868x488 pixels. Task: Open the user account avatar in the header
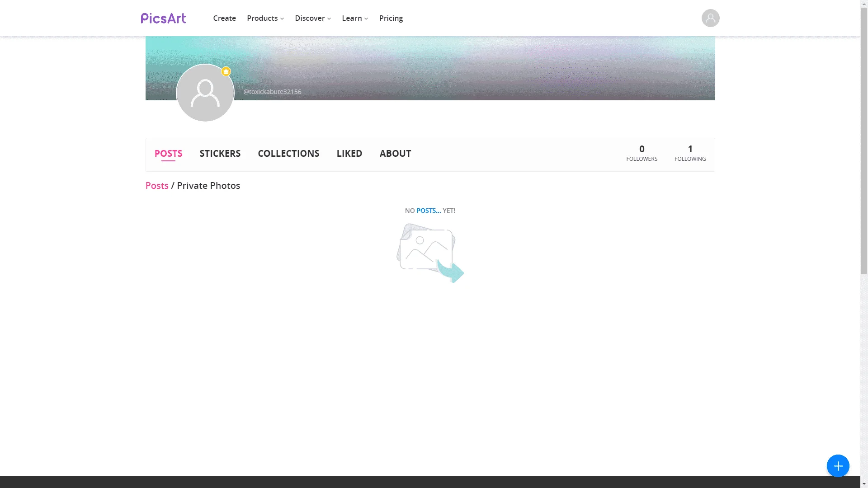coord(710,18)
